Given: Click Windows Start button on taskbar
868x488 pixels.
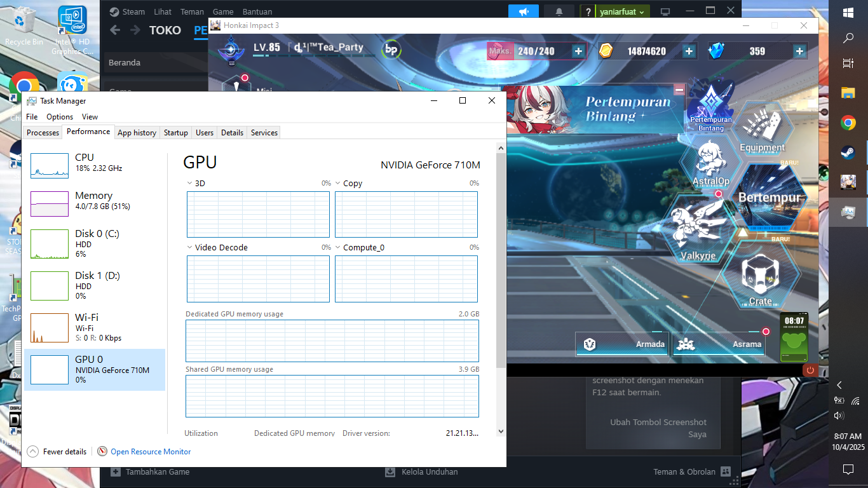Looking at the screenshot, I should point(848,12).
